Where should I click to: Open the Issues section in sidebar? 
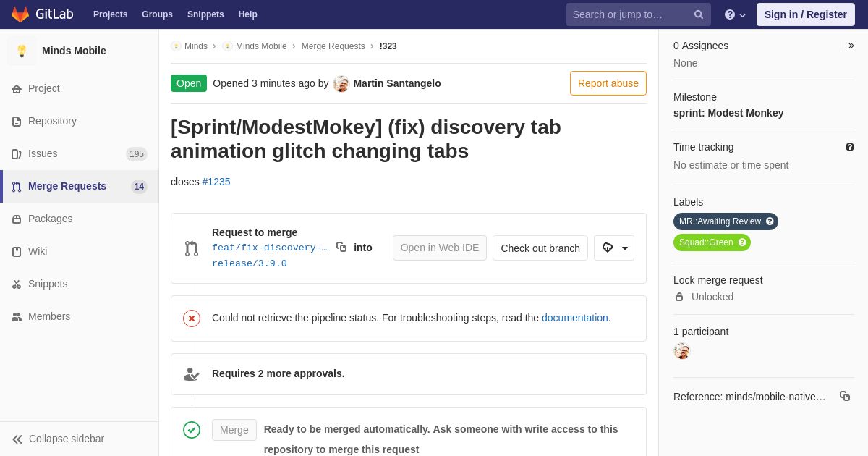click(43, 153)
